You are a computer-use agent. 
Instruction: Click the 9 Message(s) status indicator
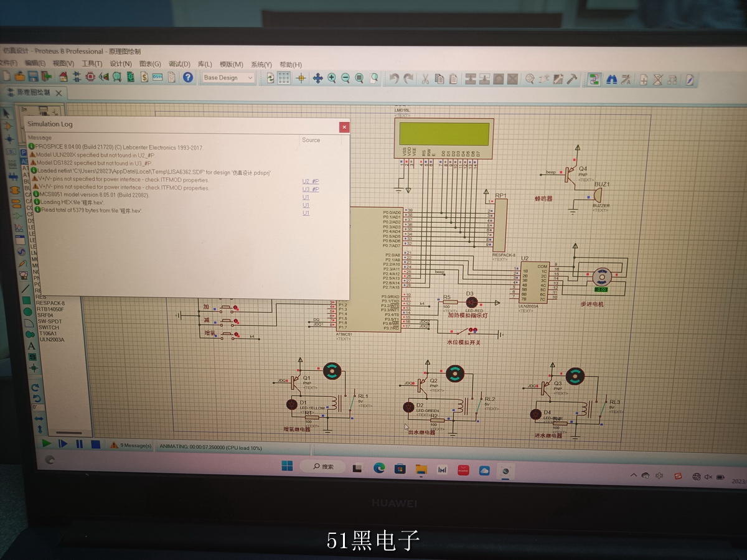click(x=131, y=446)
